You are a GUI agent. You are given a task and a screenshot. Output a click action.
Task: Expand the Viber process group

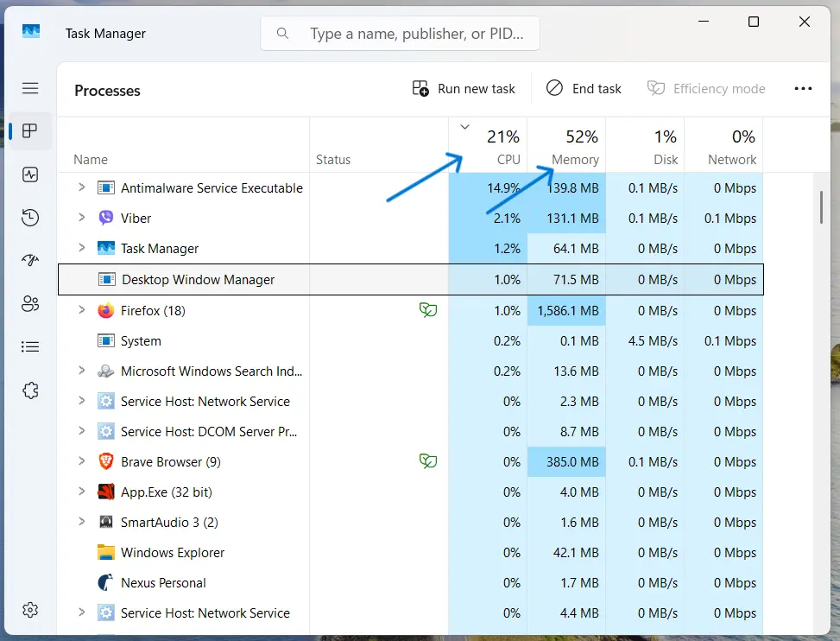81,217
